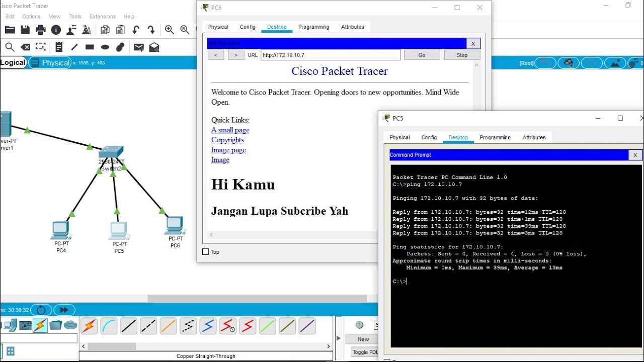This screenshot has width=644, height=362.
Task: Switch to Physical workspace view
Action: click(x=51, y=63)
